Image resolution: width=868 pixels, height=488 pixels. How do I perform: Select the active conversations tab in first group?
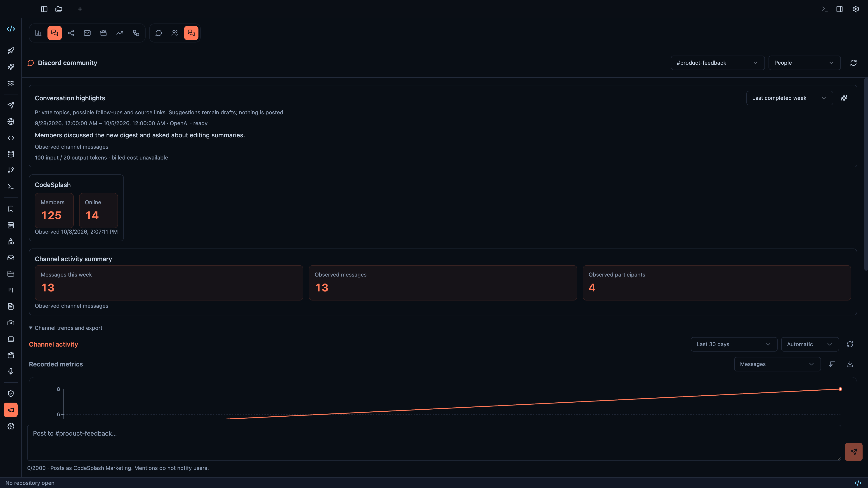pyautogui.click(x=54, y=33)
